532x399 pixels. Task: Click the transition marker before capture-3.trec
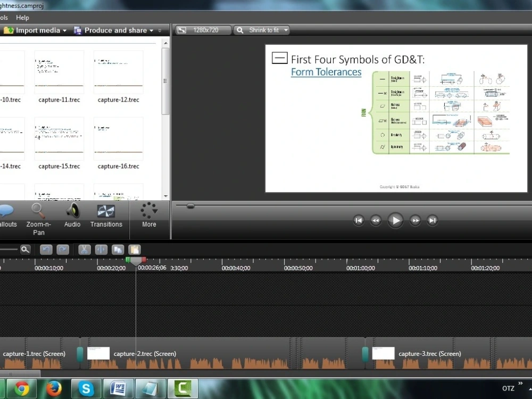coord(365,354)
